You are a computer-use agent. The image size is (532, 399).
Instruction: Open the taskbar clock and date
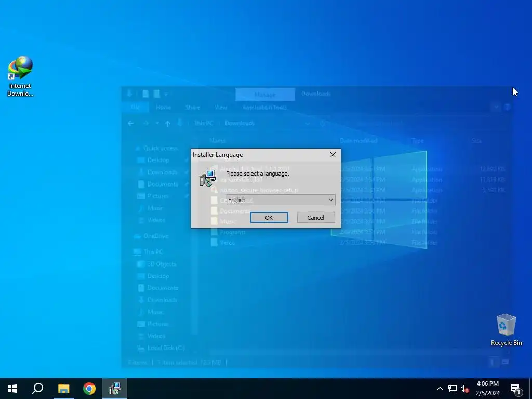tap(487, 389)
